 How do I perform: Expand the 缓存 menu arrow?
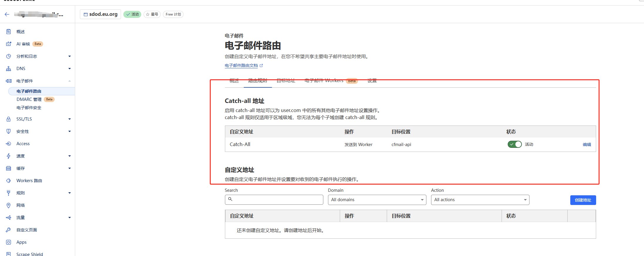70,168
